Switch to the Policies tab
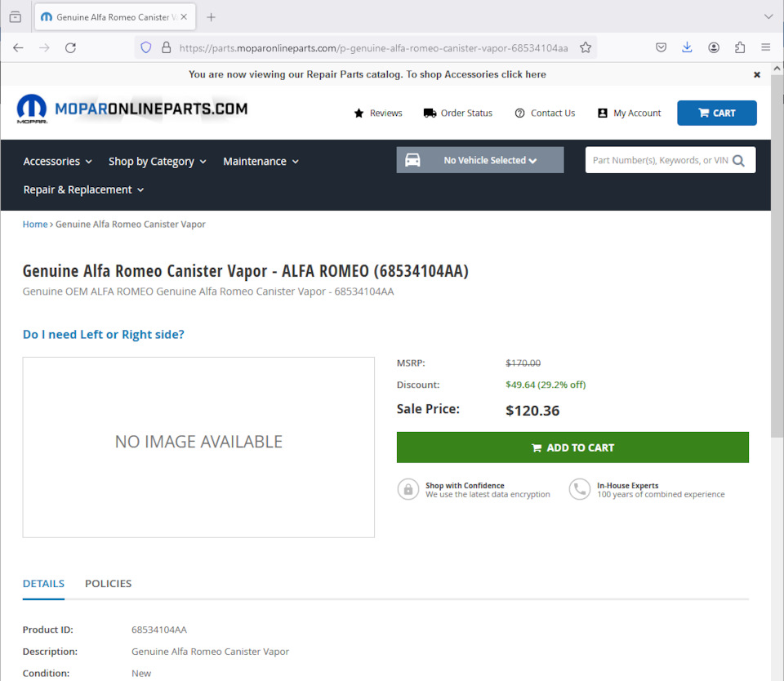This screenshot has height=681, width=784. [108, 583]
